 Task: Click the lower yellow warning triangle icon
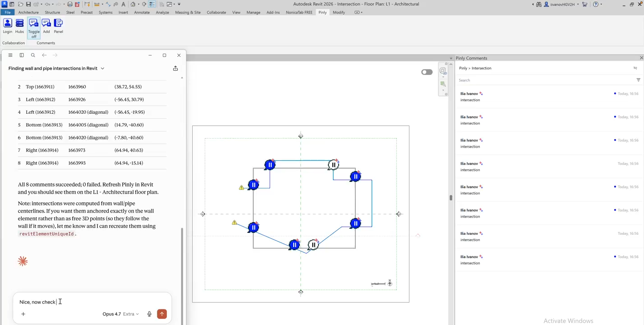click(234, 223)
